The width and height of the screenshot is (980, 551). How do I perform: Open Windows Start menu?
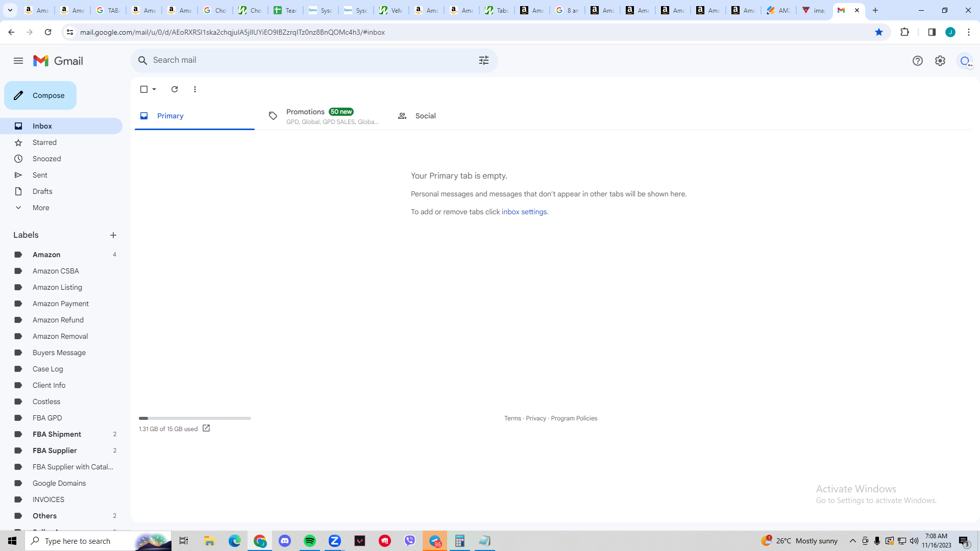(12, 541)
